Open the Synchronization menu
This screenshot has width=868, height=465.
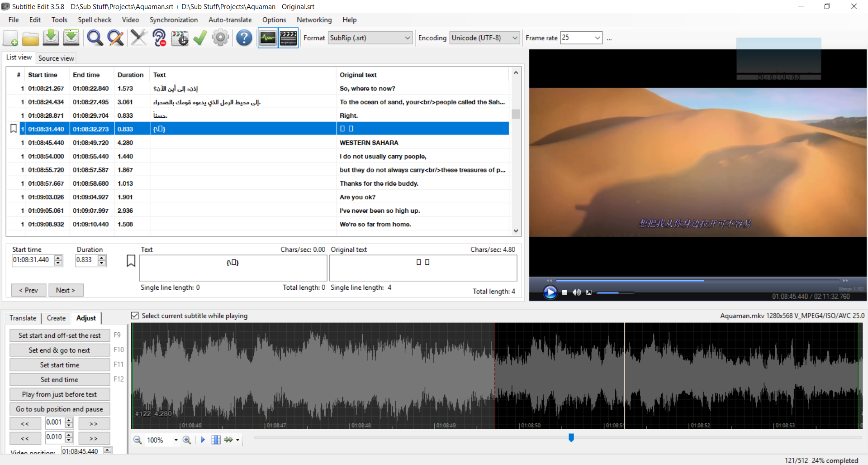[174, 20]
